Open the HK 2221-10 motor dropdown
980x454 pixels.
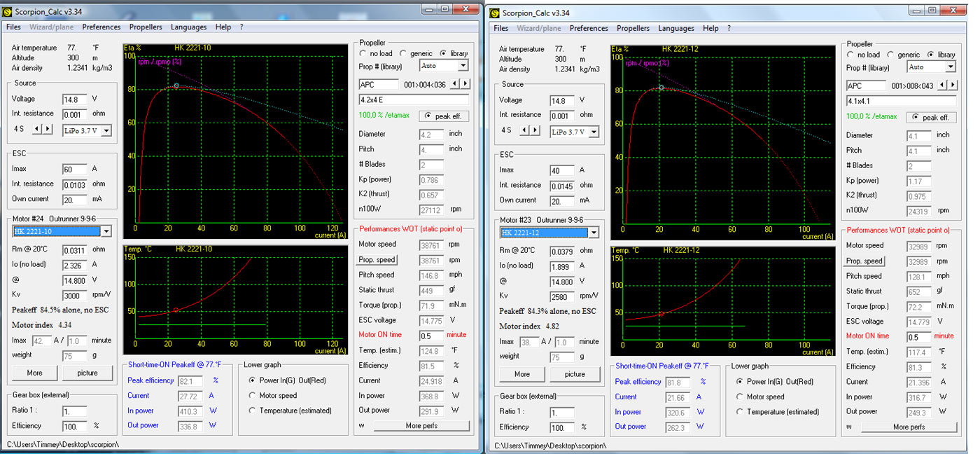click(106, 231)
